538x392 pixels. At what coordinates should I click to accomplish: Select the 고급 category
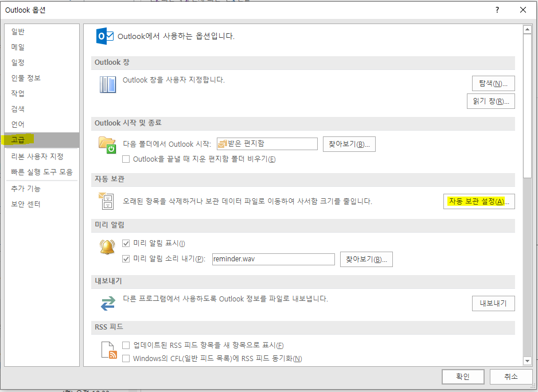click(x=42, y=140)
